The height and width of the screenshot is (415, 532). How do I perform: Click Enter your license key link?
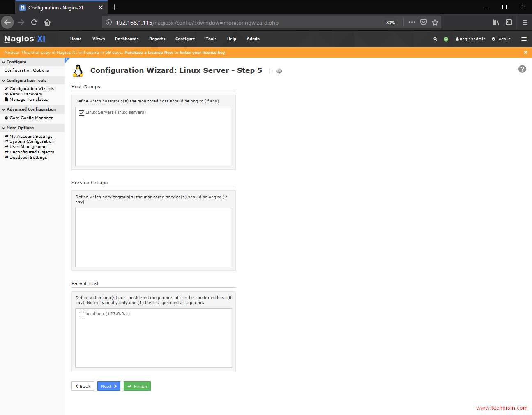pyautogui.click(x=203, y=53)
